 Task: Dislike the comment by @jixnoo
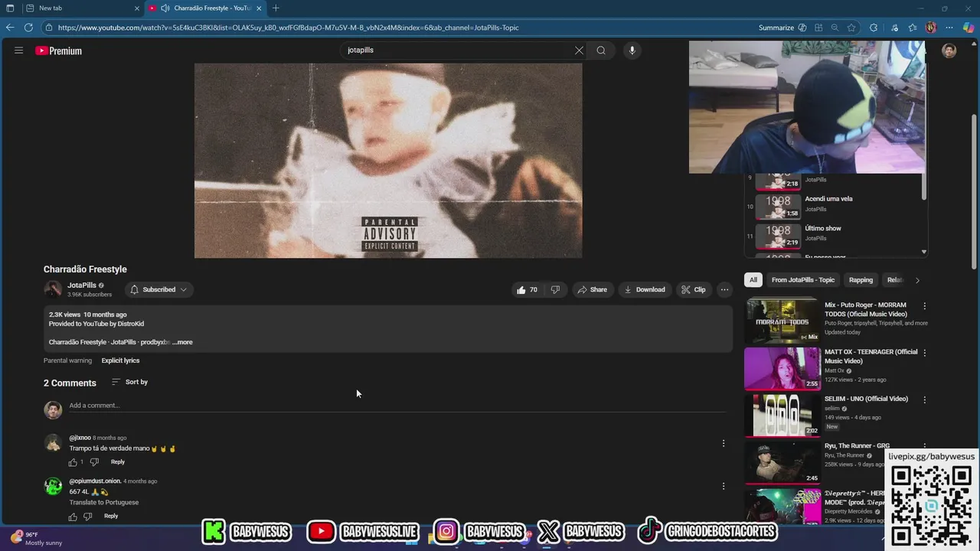coord(94,462)
